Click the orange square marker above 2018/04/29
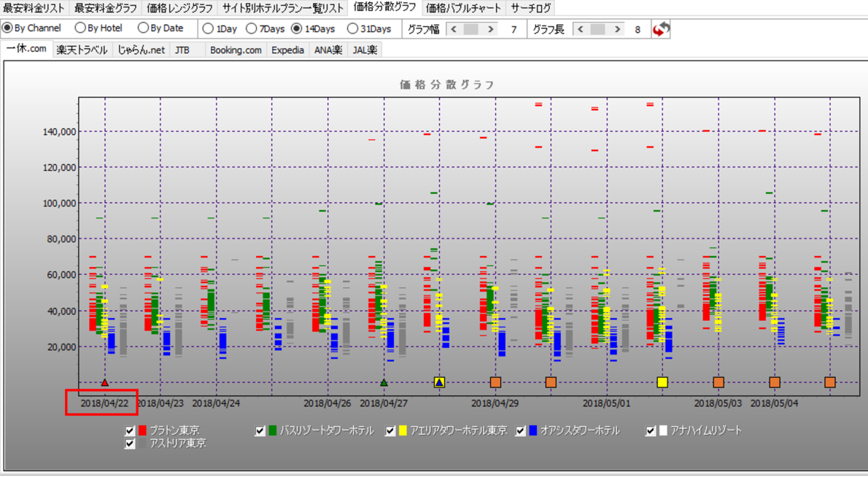Viewport: 868px width, 477px height. (x=495, y=382)
